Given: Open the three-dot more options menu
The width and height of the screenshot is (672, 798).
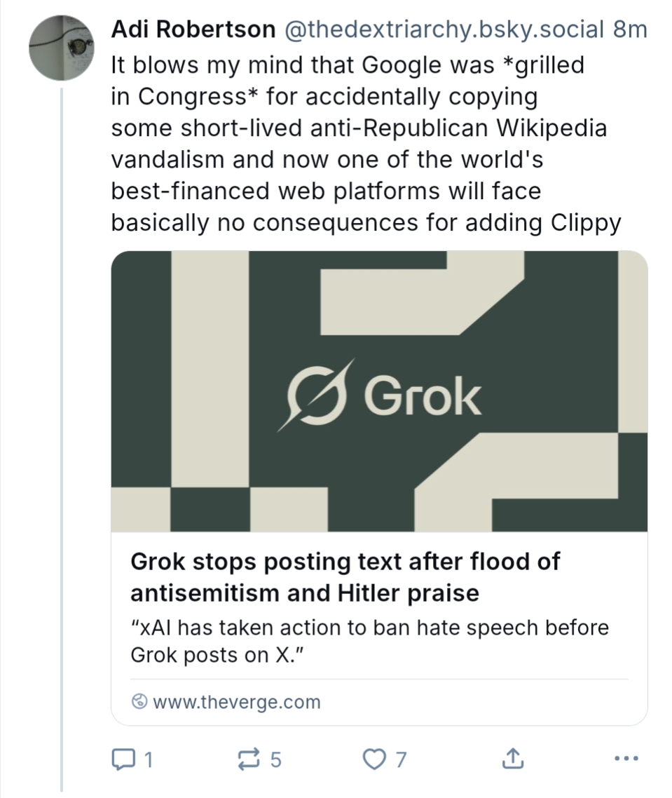Looking at the screenshot, I should pos(626,758).
